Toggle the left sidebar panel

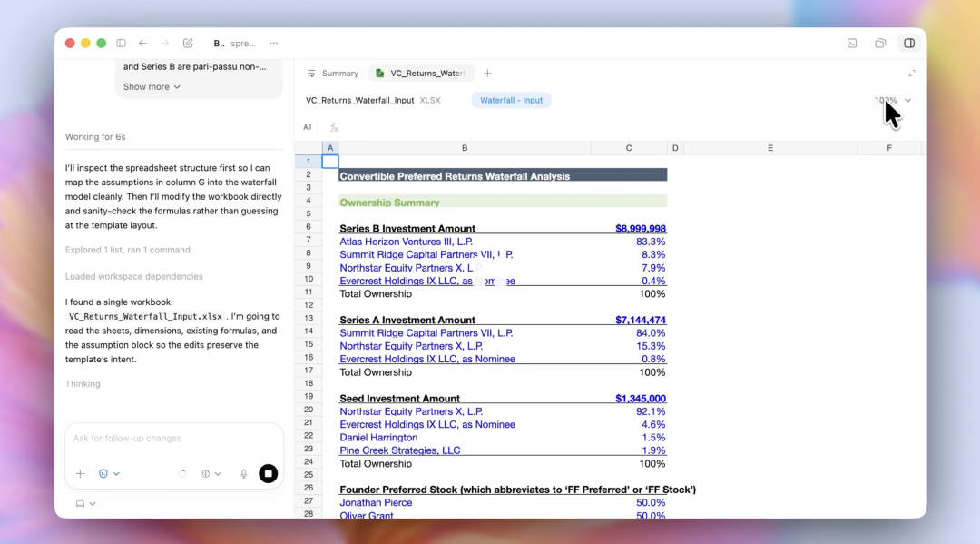pos(121,43)
